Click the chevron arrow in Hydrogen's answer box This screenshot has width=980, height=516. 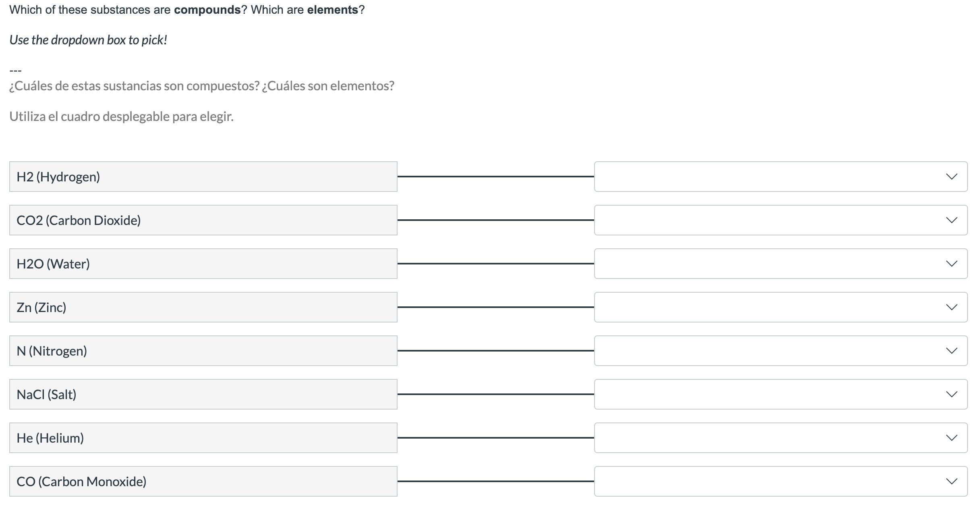pyautogui.click(x=951, y=177)
